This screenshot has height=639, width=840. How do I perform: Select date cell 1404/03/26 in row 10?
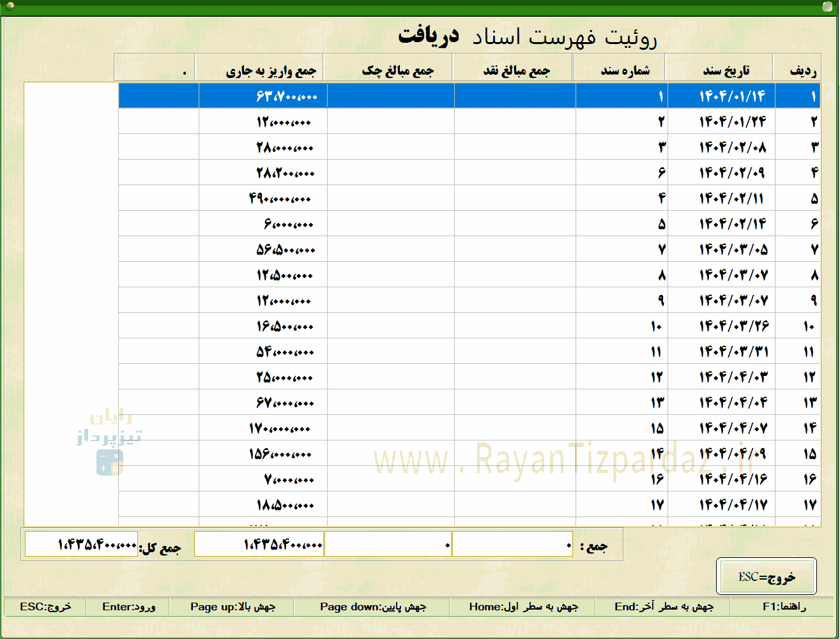click(x=721, y=326)
